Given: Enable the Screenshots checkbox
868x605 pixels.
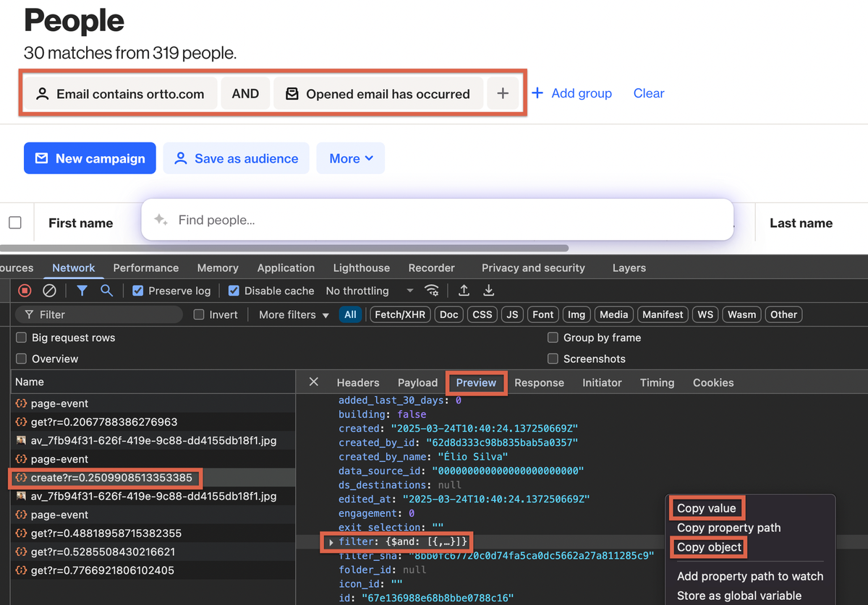Looking at the screenshot, I should tap(553, 359).
